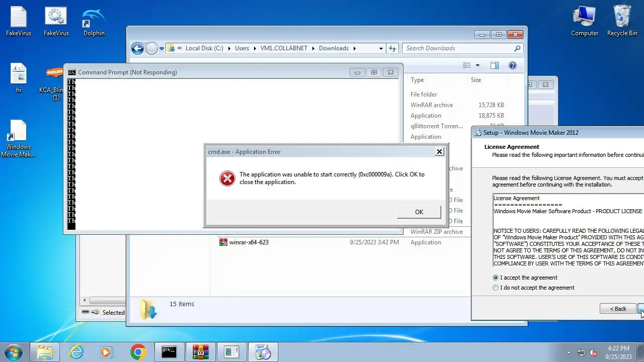Click the Local Disk (C:) breadcrumb
Screen dimensions: 644x362
(204, 48)
